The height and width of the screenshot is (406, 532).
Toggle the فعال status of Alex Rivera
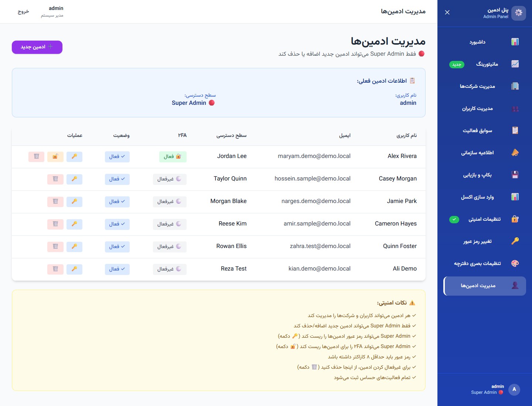(x=117, y=156)
